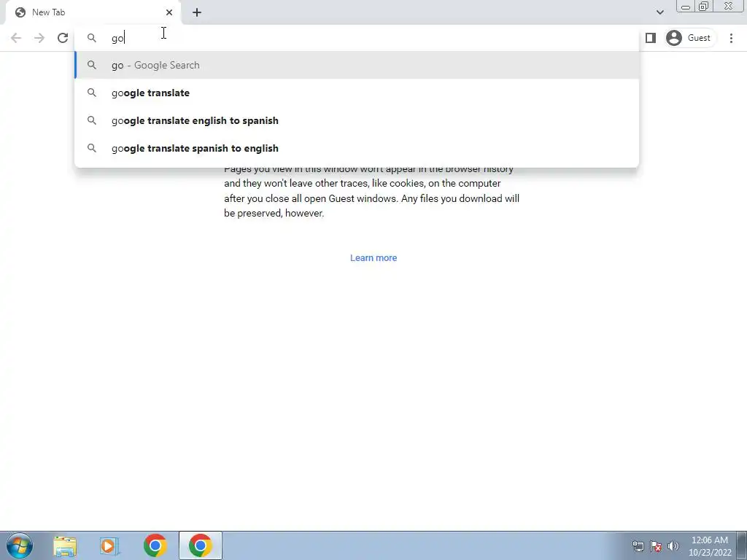Click the search icon in the address bar
Viewport: 747px width, 560px height.
point(91,38)
